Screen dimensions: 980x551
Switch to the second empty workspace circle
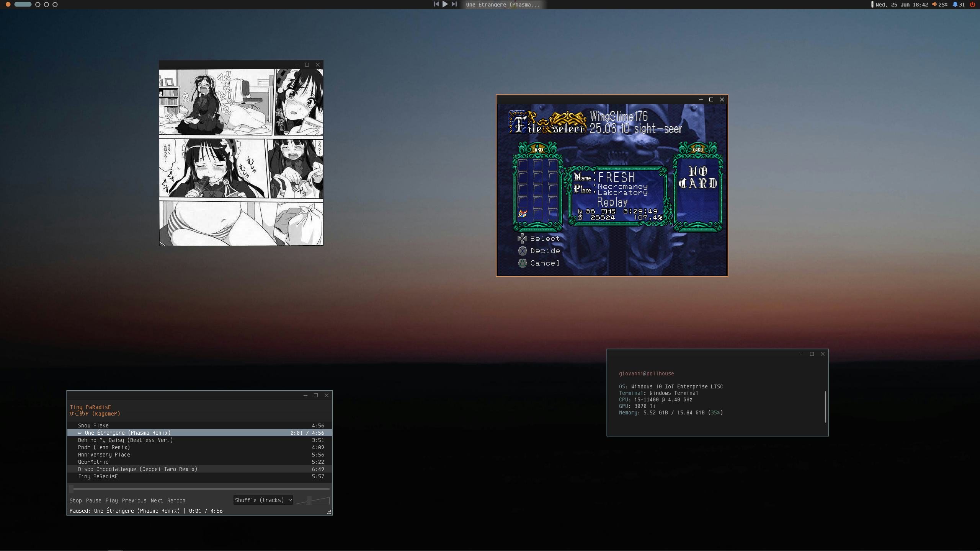[46, 5]
